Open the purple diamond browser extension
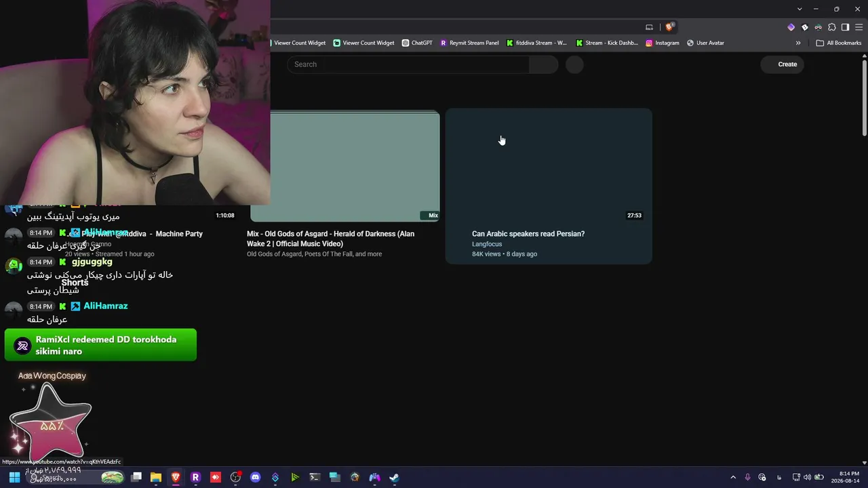The width and height of the screenshot is (868, 488). click(x=791, y=27)
